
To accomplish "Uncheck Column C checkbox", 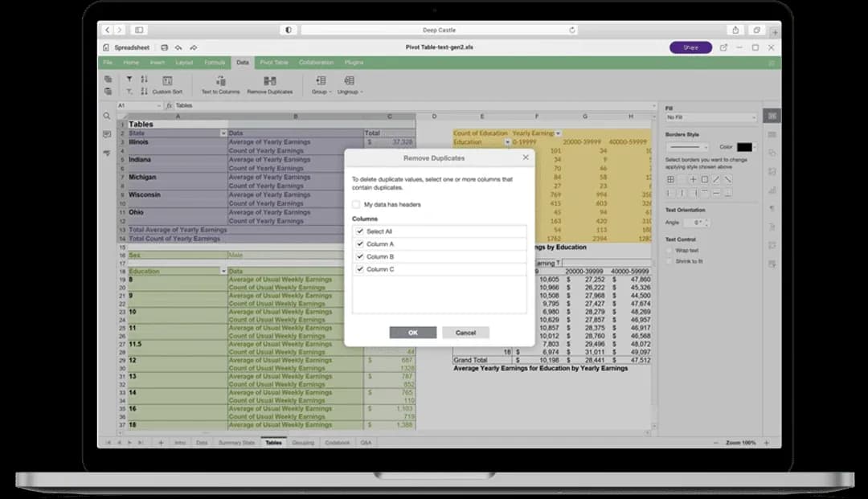I will (x=360, y=269).
